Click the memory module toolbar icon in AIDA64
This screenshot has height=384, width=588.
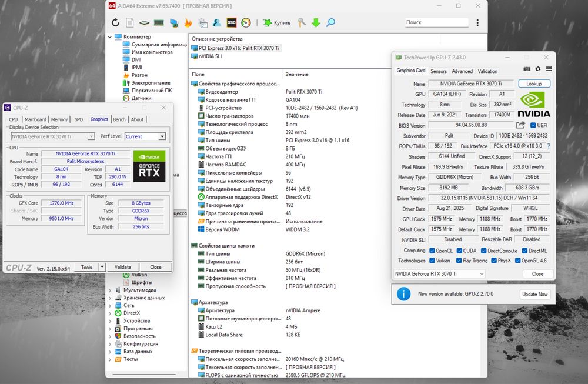point(159,22)
